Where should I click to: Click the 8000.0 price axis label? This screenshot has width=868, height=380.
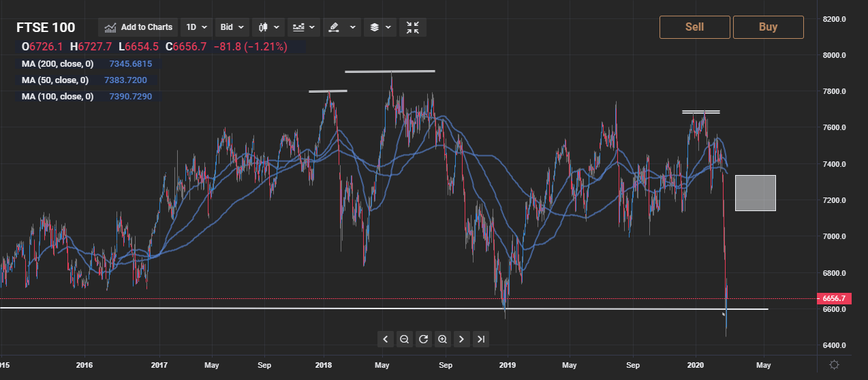coord(834,55)
